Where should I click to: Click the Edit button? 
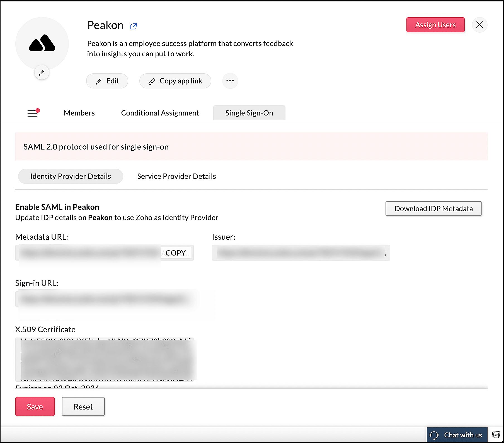[x=107, y=81]
